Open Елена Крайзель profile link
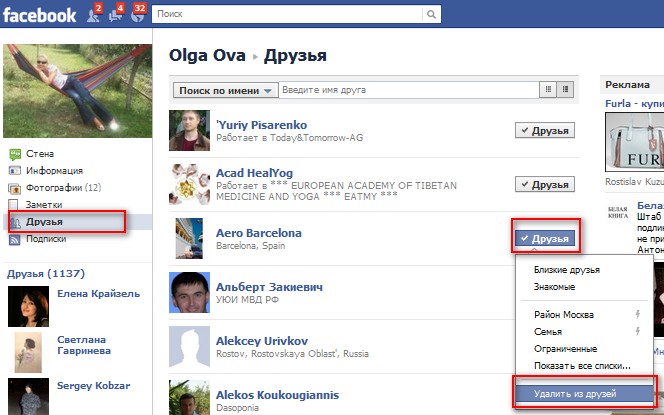Viewport: 664px width, 415px height. click(98, 293)
